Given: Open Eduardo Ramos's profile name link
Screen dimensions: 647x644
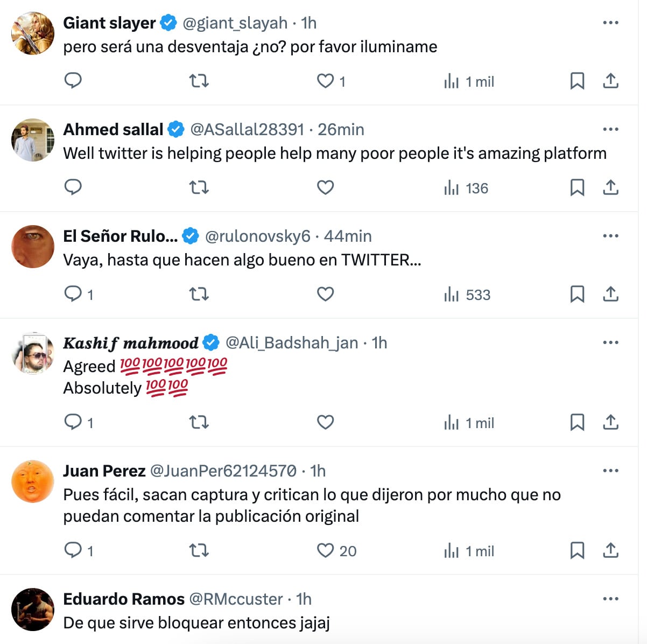Looking at the screenshot, I should click(x=124, y=599).
